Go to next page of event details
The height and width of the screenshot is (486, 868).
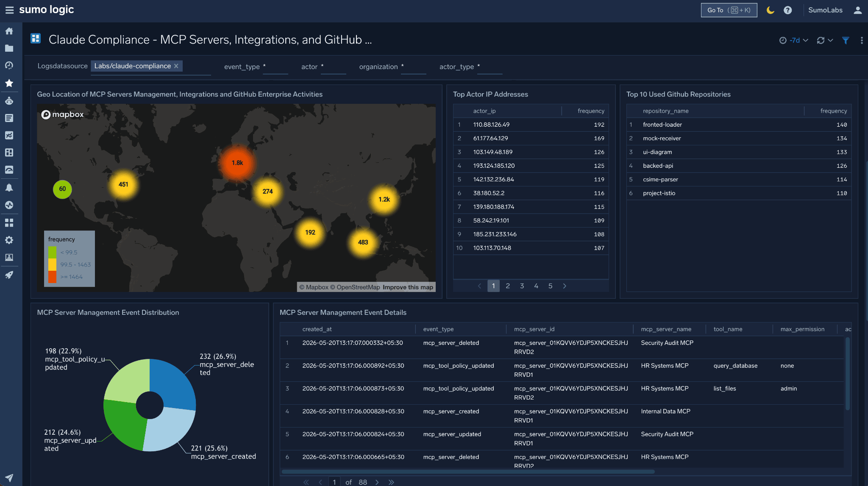377,482
